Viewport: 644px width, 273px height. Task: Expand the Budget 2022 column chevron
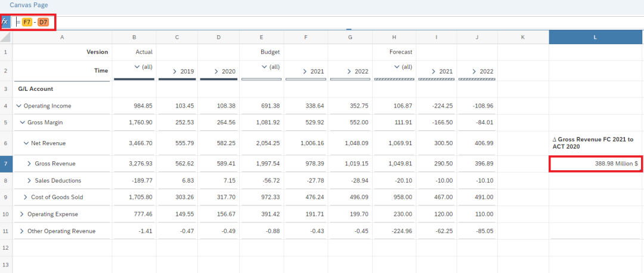[349, 71]
